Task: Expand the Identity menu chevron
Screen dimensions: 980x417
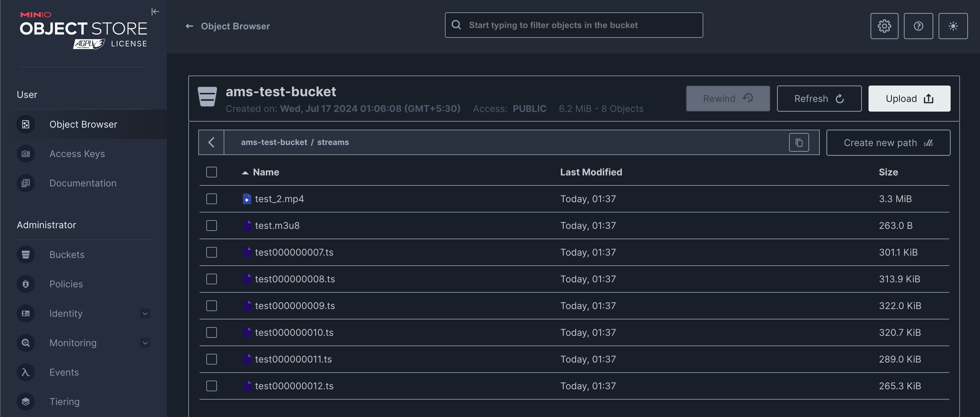Action: 145,313
